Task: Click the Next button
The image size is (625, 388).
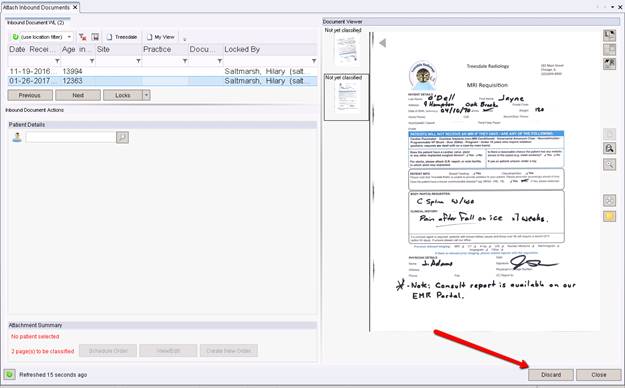Action: point(78,95)
